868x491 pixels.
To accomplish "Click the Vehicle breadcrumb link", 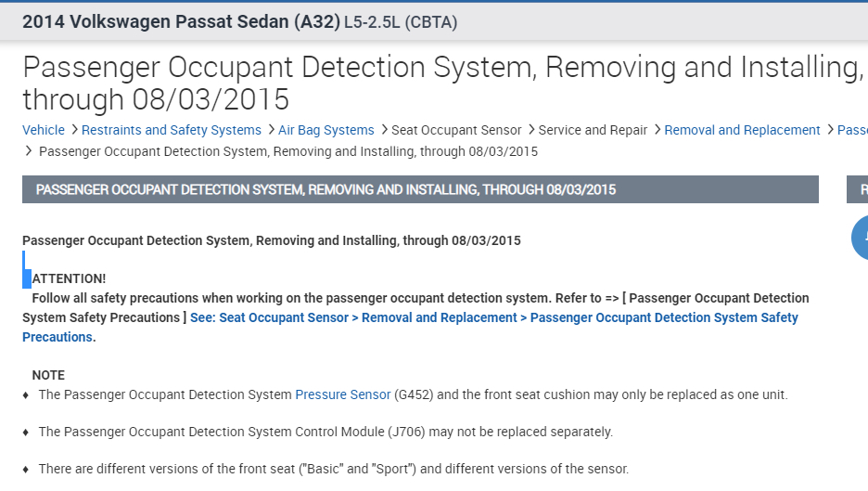I will 44,130.
